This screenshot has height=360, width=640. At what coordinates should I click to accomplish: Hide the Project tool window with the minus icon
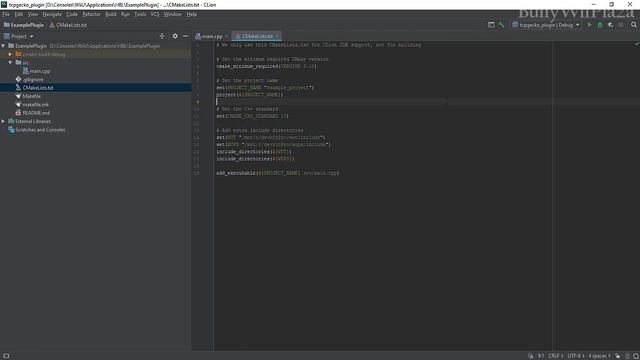186,36
